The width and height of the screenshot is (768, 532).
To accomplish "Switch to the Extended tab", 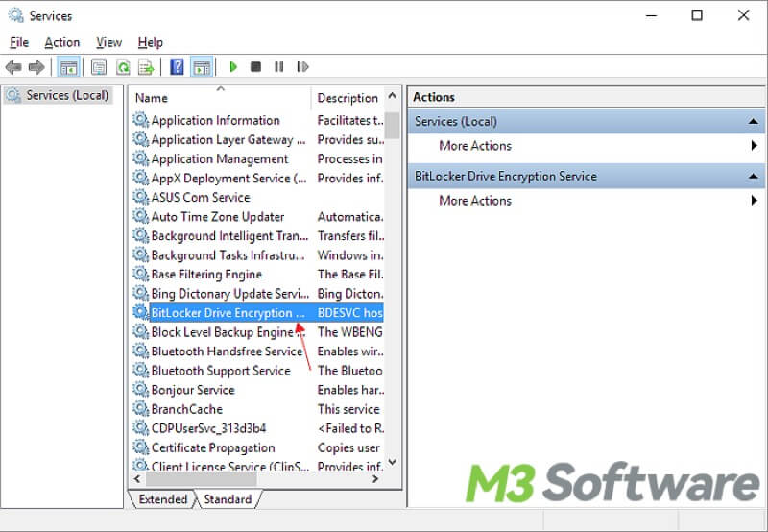I will pos(162,499).
